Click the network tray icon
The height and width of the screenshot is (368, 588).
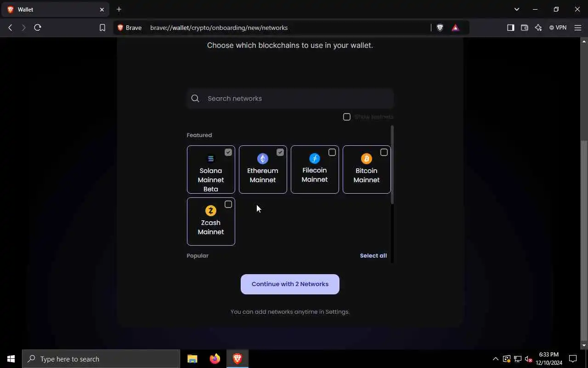(x=518, y=359)
